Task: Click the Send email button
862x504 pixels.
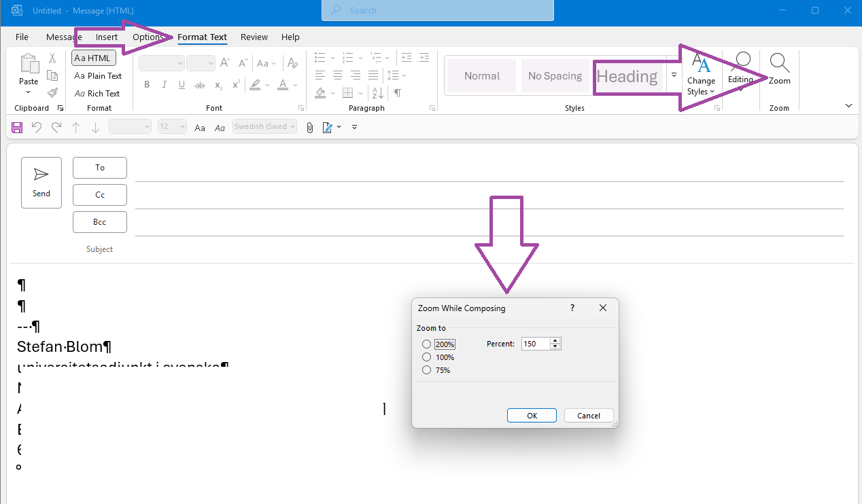Action: pyautogui.click(x=41, y=183)
